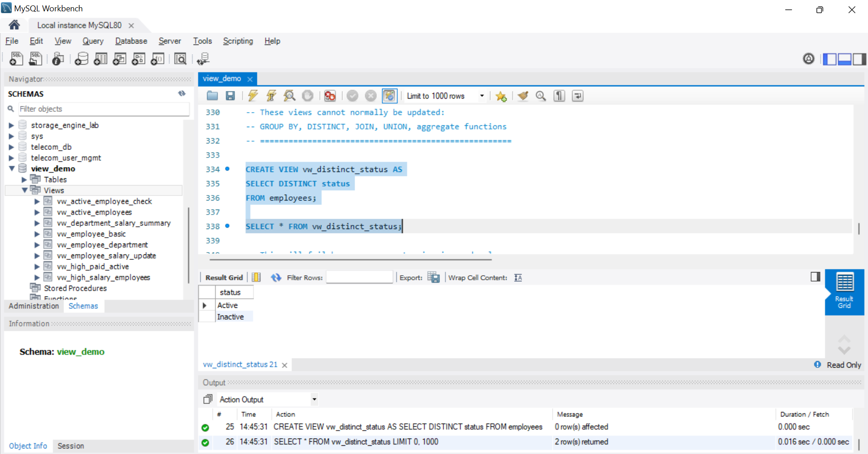Expand the Tables node
The image size is (868, 454).
coord(24,180)
